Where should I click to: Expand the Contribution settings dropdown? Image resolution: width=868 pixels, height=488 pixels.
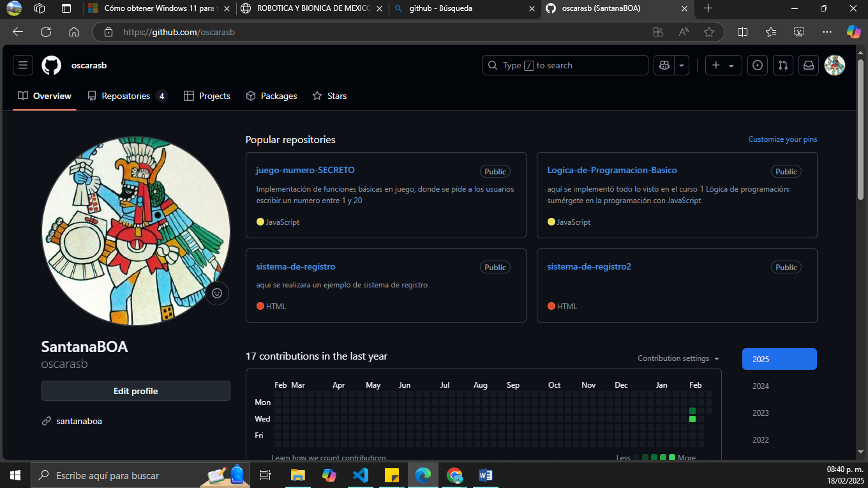[x=678, y=358]
